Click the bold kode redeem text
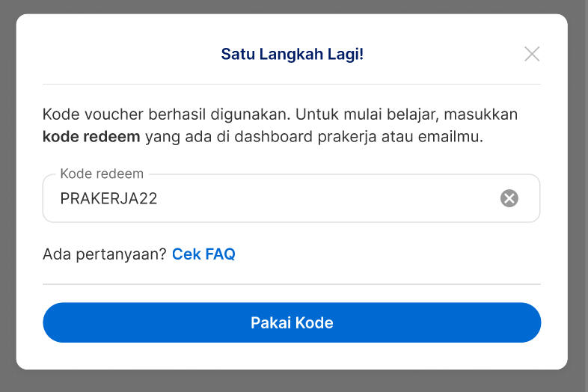 91,137
